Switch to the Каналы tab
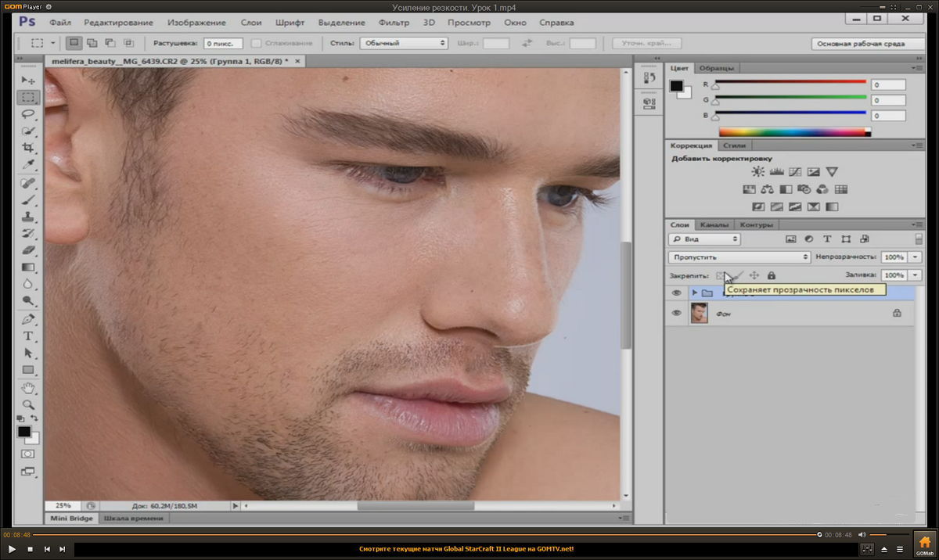This screenshot has height=560, width=939. click(714, 225)
